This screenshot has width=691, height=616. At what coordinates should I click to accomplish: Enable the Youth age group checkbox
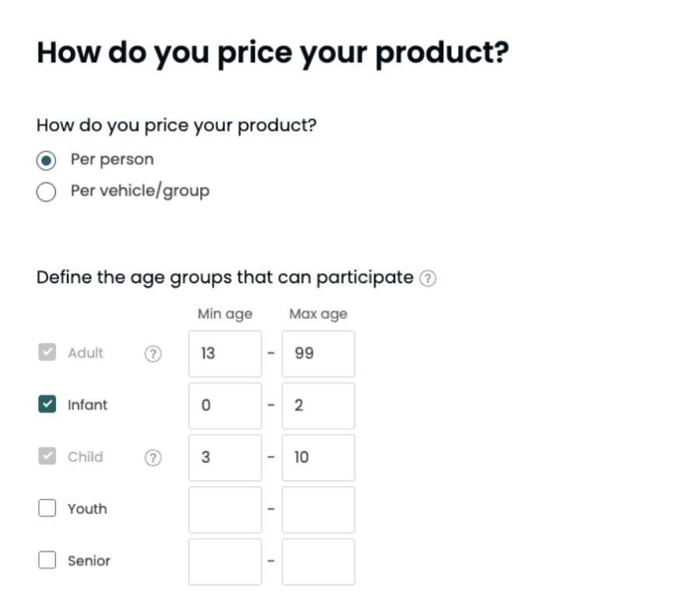(47, 509)
